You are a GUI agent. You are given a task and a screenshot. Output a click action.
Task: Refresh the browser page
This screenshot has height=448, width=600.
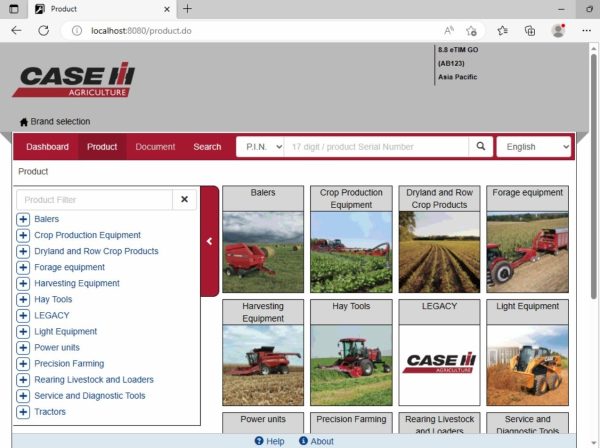pos(44,31)
